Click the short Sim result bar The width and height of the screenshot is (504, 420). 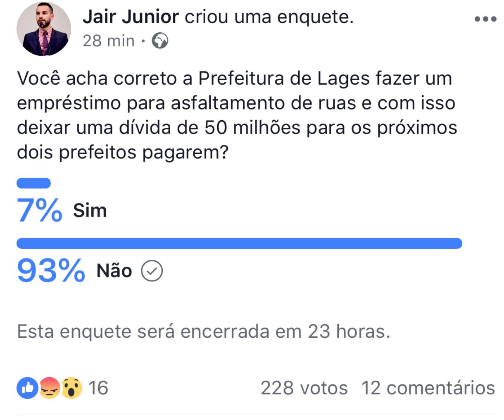click(33, 183)
